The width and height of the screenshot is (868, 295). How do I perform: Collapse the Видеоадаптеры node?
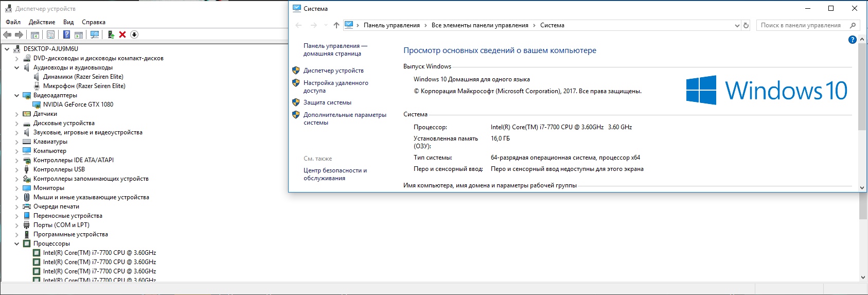click(17, 95)
